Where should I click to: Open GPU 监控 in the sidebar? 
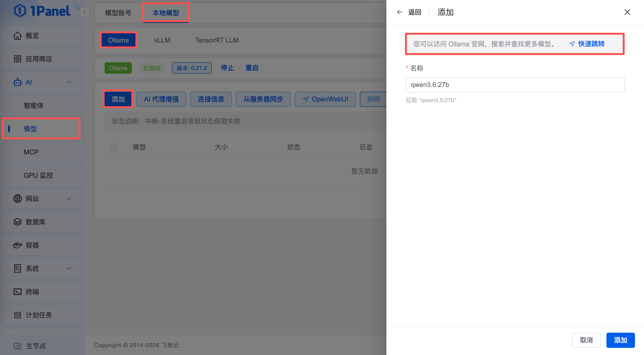coord(42,175)
